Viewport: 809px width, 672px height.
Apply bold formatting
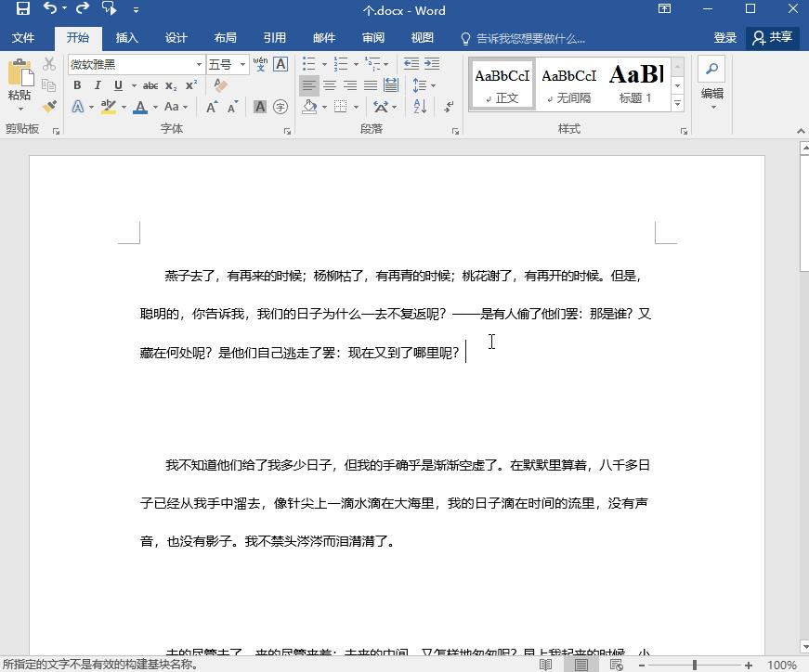point(77,84)
